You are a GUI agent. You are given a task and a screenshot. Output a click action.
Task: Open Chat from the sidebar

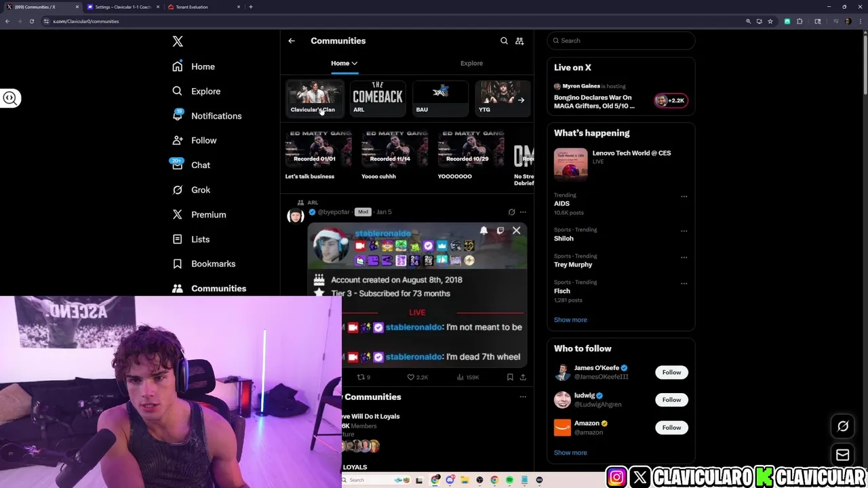click(191, 165)
